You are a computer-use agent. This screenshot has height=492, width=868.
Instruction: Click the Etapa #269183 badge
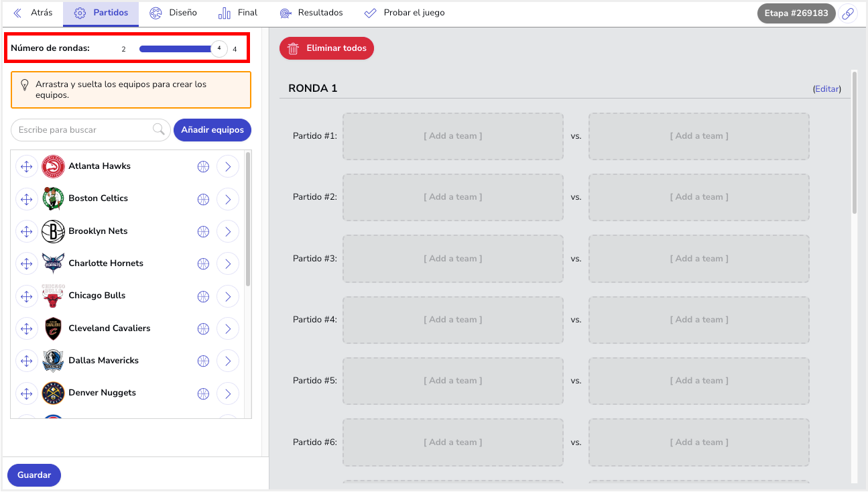click(796, 13)
